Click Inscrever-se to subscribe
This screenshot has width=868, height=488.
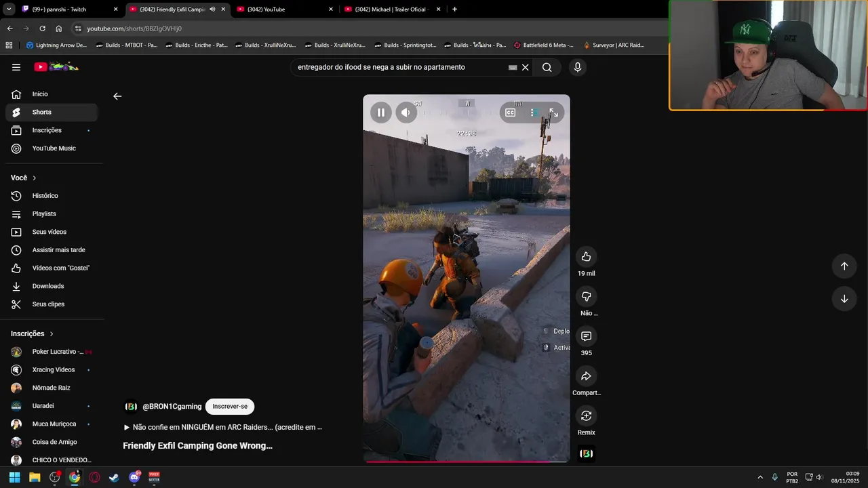[x=230, y=407]
